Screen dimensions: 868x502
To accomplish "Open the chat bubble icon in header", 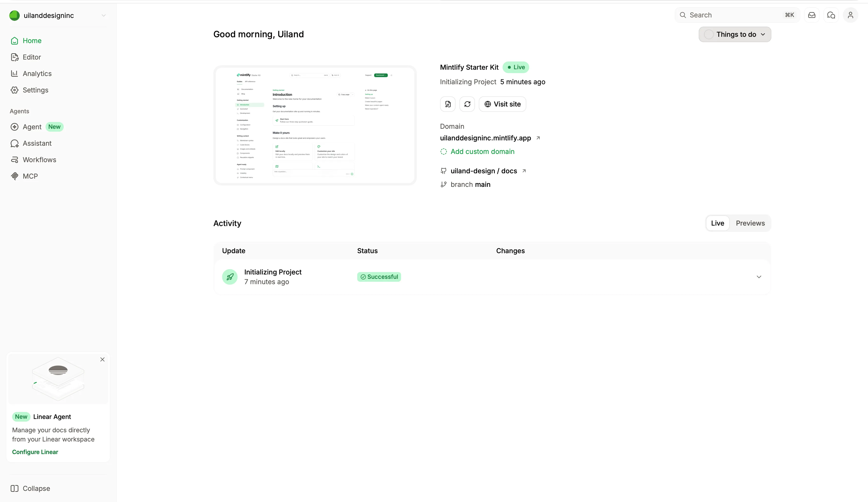I will click(831, 15).
